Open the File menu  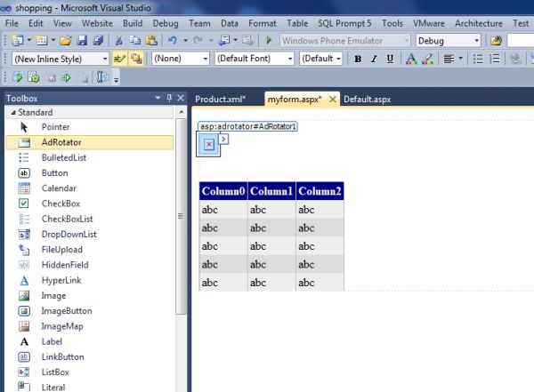click(12, 23)
